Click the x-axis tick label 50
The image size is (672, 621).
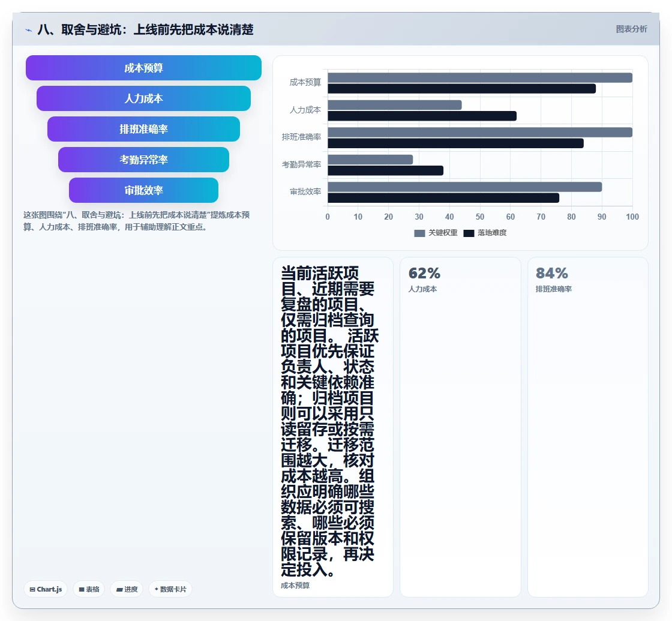(480, 217)
